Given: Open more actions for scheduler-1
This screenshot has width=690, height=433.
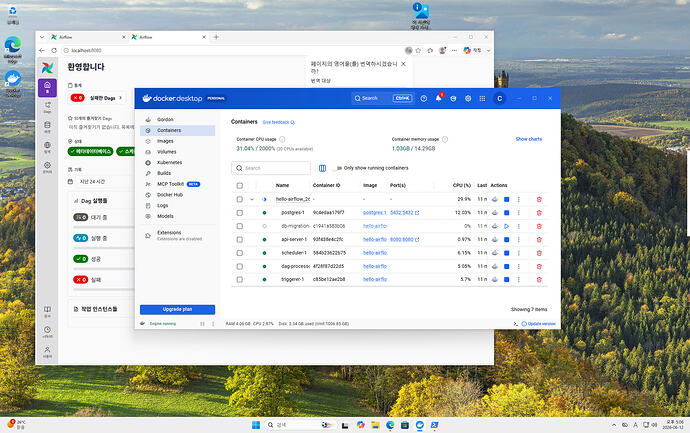Looking at the screenshot, I should 519,253.
